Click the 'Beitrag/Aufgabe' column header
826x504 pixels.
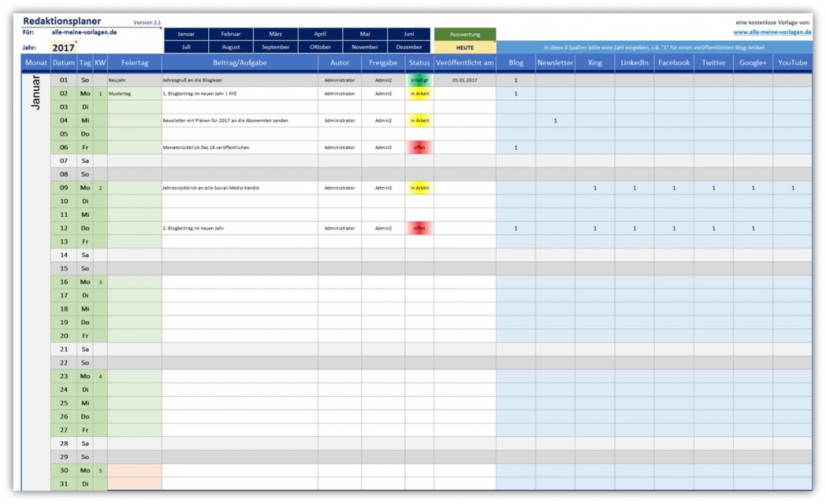tap(240, 63)
